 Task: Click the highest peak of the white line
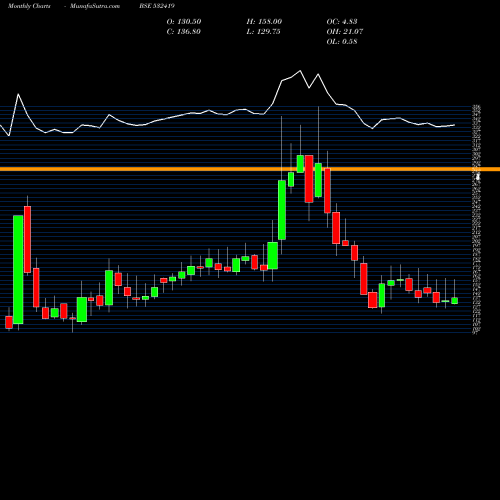pyautogui.click(x=300, y=71)
